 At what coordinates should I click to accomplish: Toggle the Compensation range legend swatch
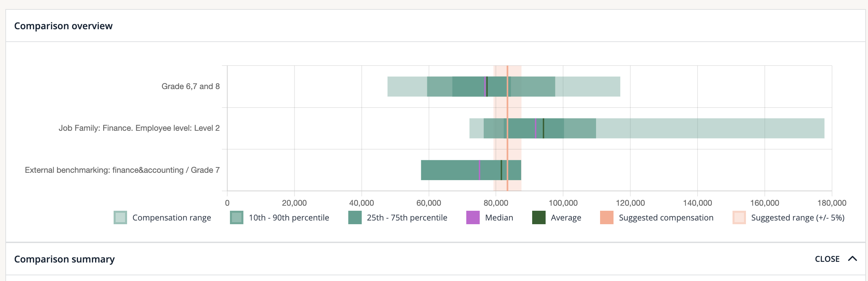click(x=120, y=218)
